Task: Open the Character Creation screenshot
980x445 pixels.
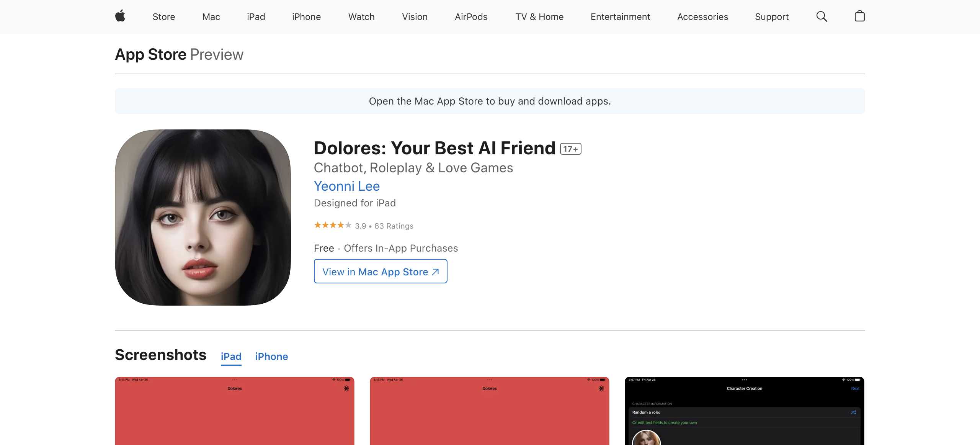Action: [744, 412]
